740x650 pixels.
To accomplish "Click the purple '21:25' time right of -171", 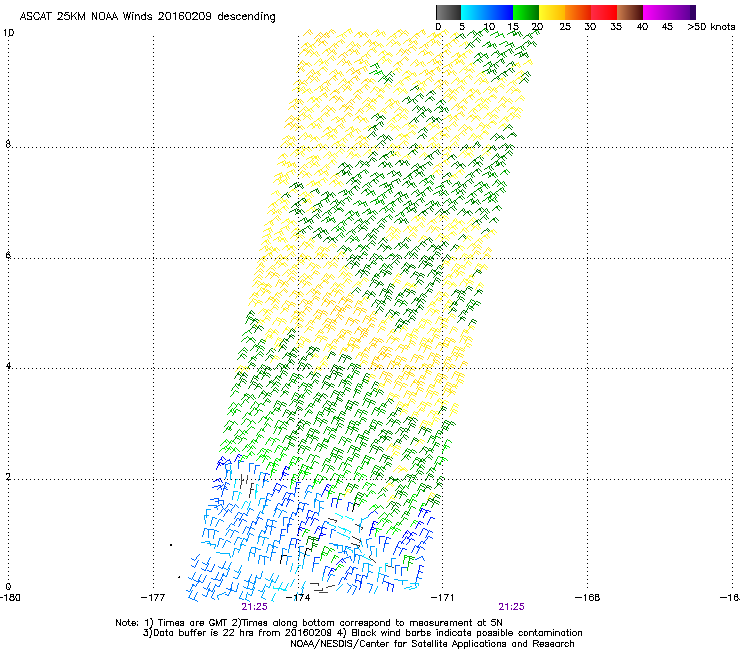I will [x=512, y=607].
